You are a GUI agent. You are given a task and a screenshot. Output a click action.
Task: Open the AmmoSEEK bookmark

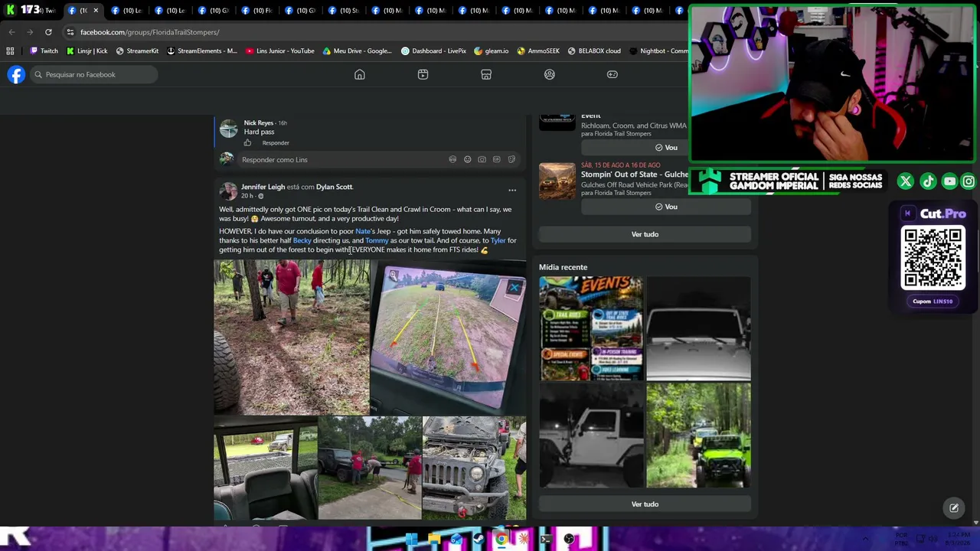[538, 51]
